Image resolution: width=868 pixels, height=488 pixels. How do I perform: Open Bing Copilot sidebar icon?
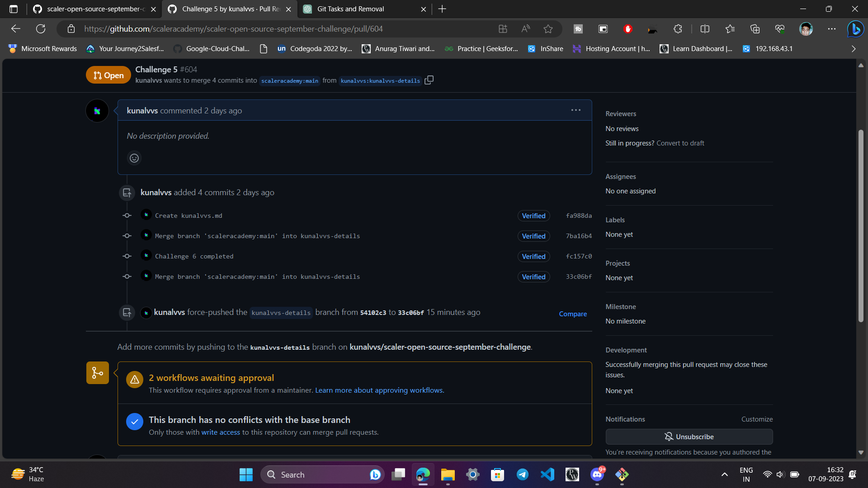pos(855,29)
